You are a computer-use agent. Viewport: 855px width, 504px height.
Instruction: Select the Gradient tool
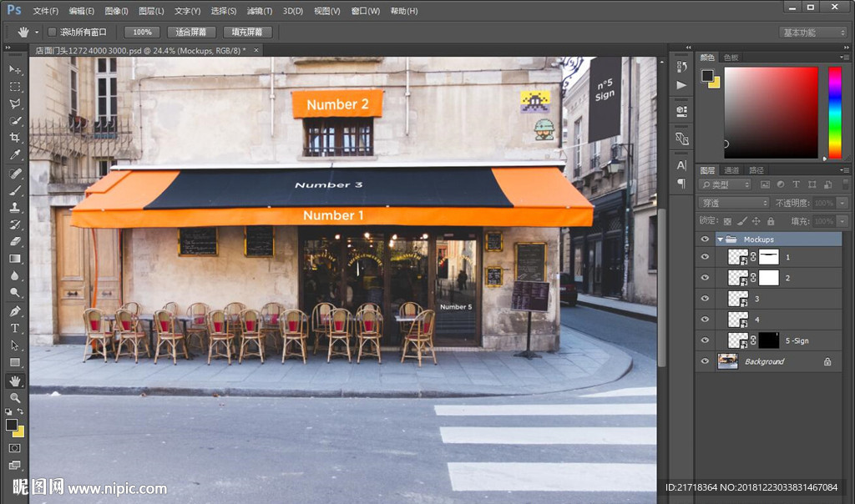point(15,259)
